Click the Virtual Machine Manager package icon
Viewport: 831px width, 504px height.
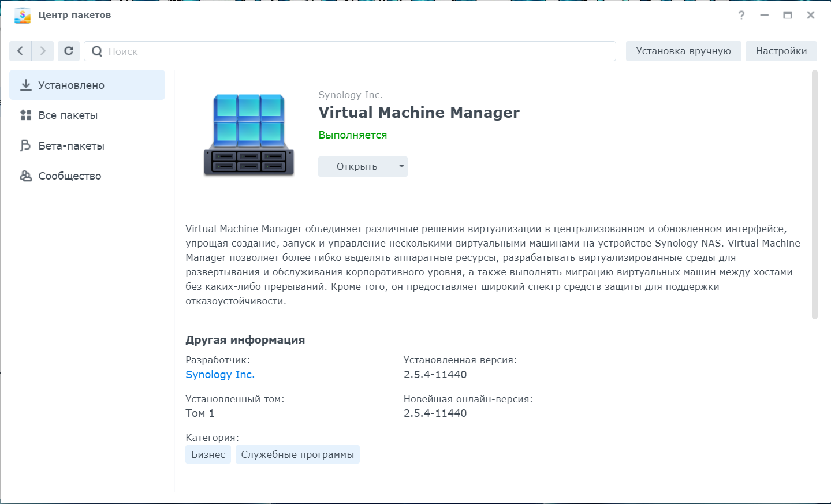click(x=249, y=135)
